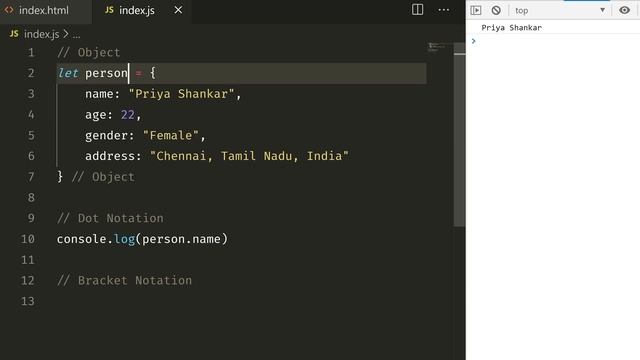Click the Dot Notation comment
Viewport: 640px width, 360px height.
click(x=110, y=218)
